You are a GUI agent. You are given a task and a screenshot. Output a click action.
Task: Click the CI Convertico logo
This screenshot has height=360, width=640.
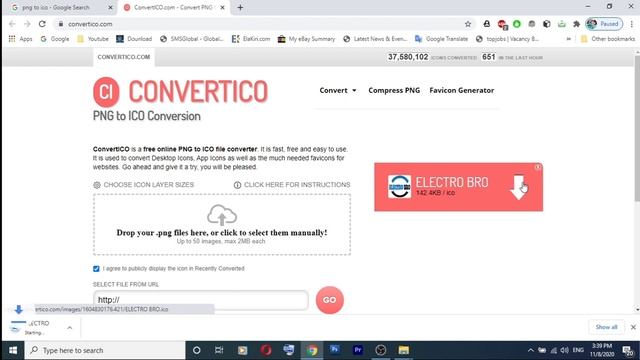180,92
